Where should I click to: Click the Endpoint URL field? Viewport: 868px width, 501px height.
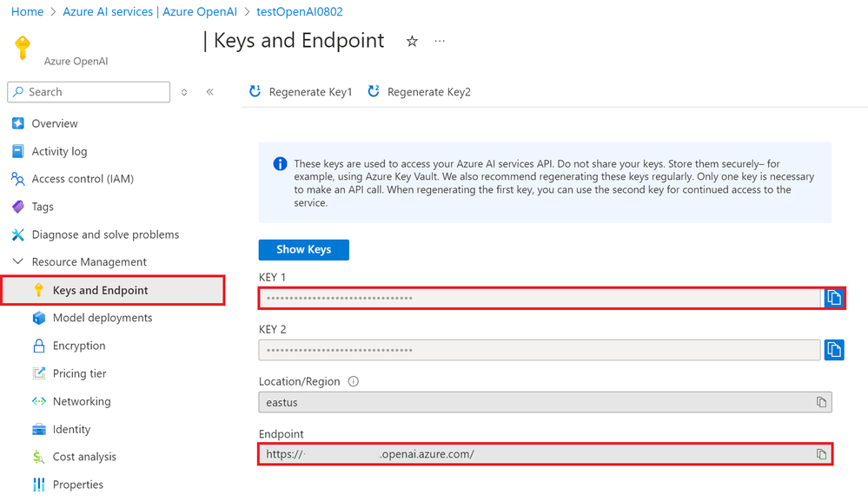pyautogui.click(x=546, y=454)
